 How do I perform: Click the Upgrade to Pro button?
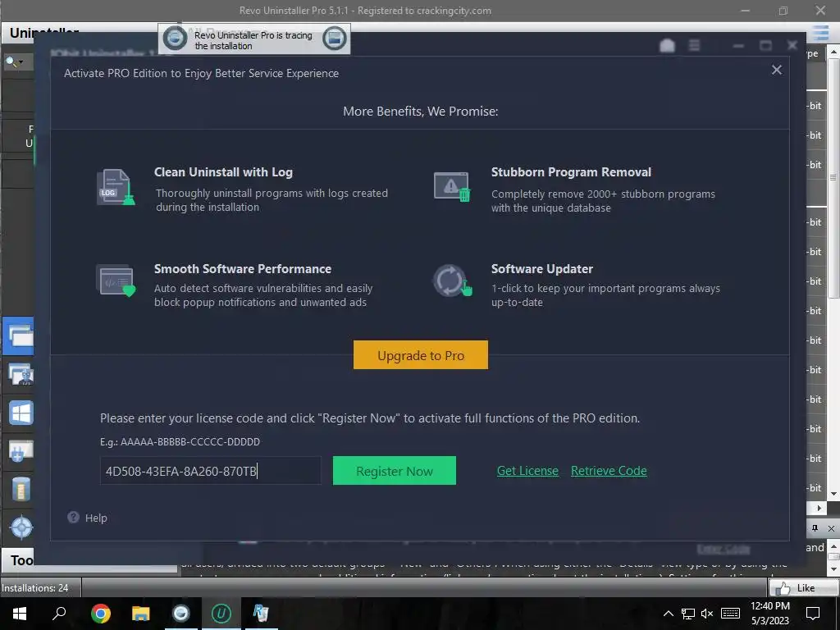[x=421, y=355]
